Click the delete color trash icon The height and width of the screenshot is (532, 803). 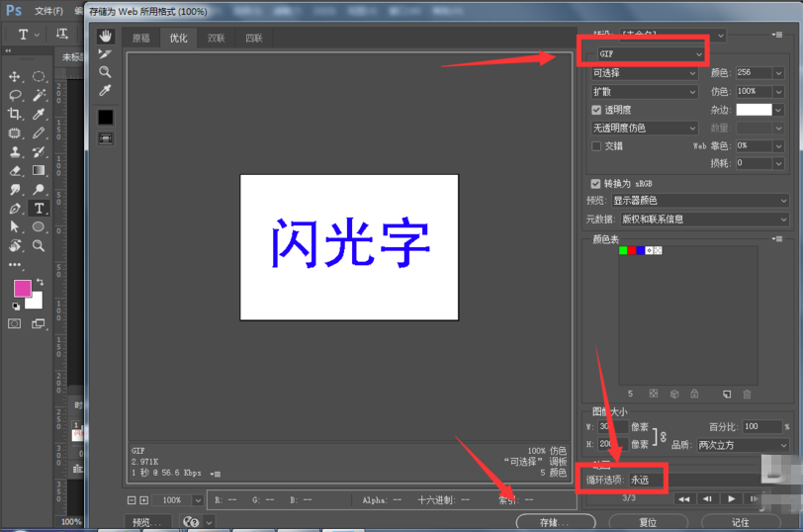[747, 395]
